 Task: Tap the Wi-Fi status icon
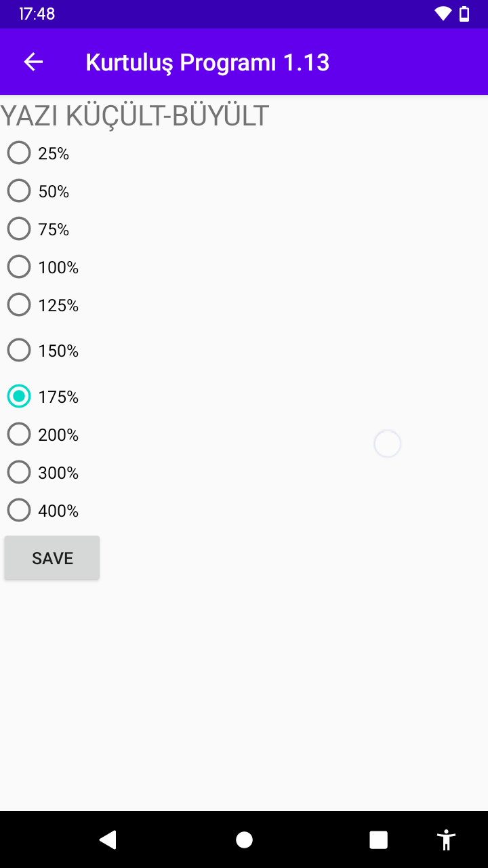[x=443, y=14]
